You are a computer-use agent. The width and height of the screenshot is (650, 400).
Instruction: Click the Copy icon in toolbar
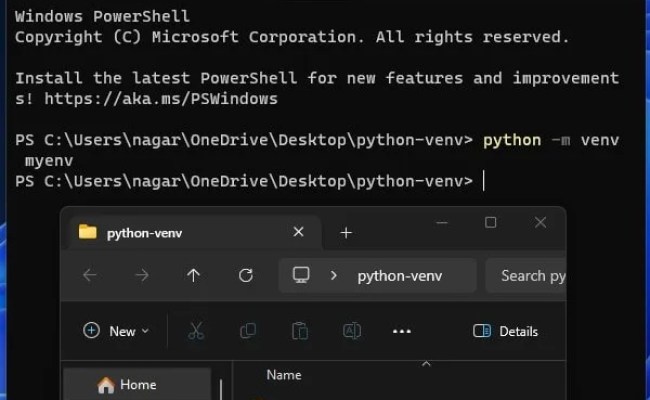coord(248,331)
